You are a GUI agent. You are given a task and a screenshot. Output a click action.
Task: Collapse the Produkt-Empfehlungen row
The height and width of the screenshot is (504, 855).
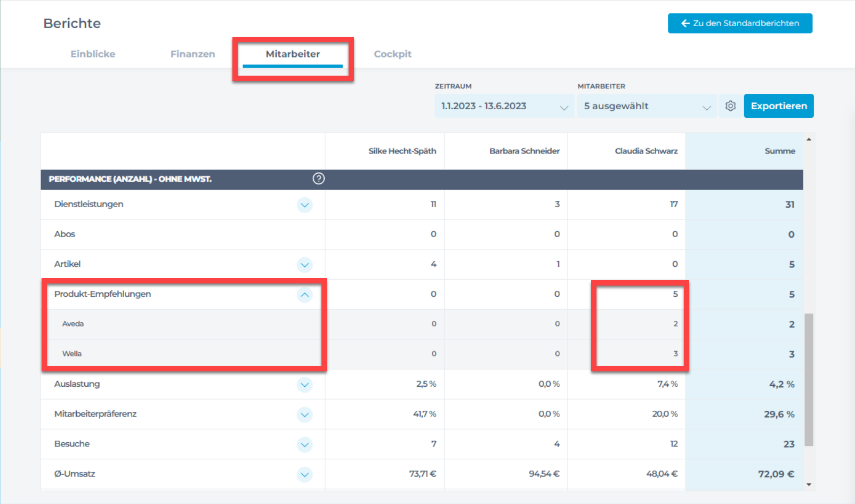tap(304, 295)
